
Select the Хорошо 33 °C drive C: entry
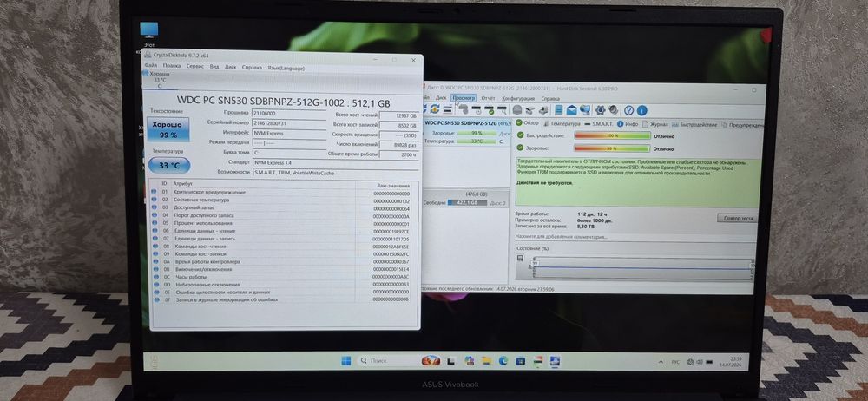click(160, 80)
